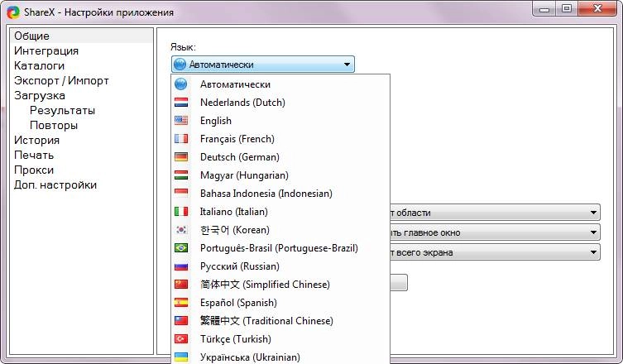Maximize the ShareX settings window
Viewport: 623px width, 364px height.
567,9
